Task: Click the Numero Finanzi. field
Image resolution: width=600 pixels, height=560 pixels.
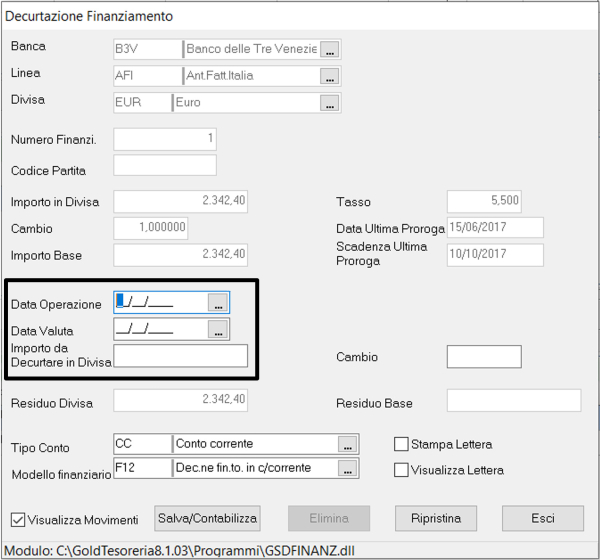Action: click(165, 139)
